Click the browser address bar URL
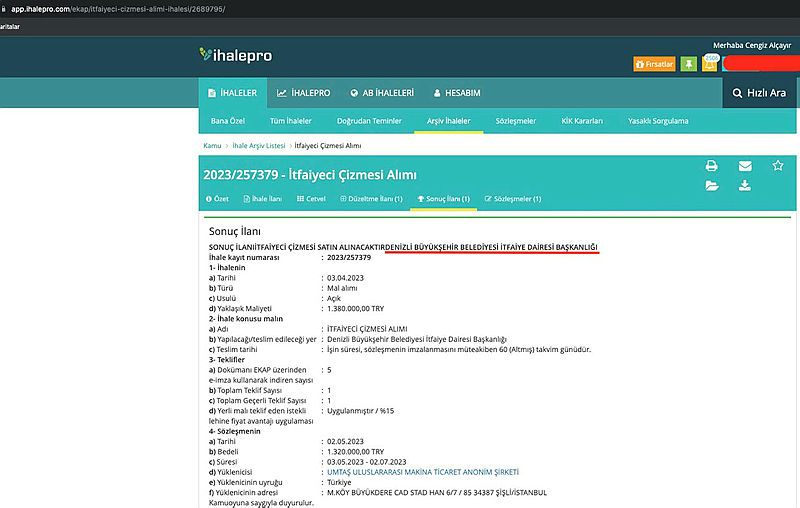This screenshot has height=508, width=800. click(118, 8)
